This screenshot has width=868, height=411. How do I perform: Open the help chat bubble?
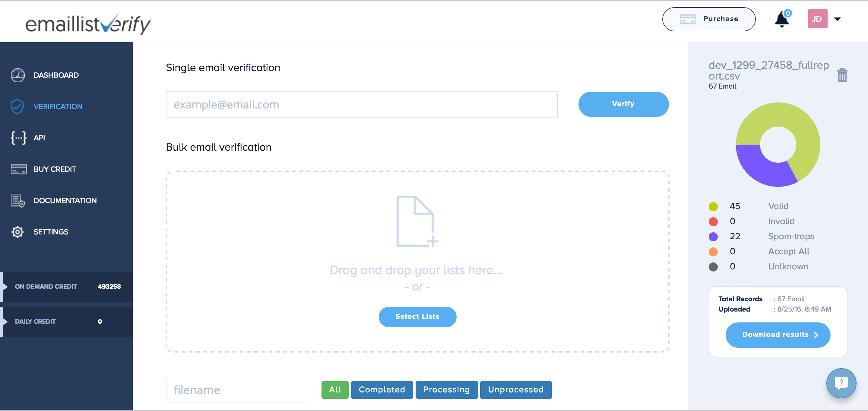point(841,383)
